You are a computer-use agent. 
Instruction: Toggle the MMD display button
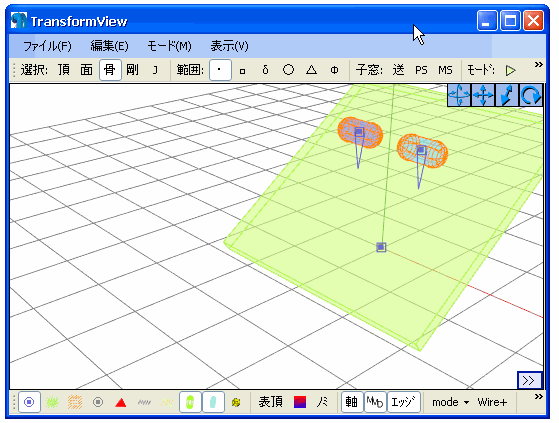click(375, 402)
